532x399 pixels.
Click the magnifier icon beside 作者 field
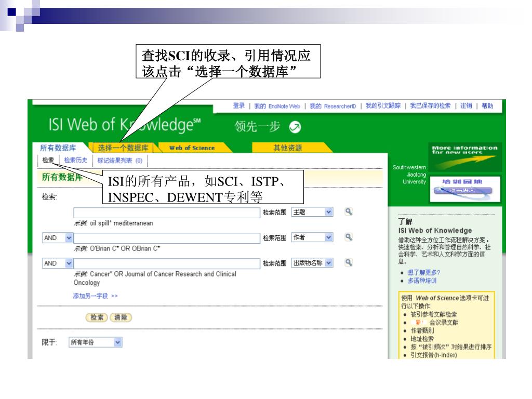click(x=349, y=237)
